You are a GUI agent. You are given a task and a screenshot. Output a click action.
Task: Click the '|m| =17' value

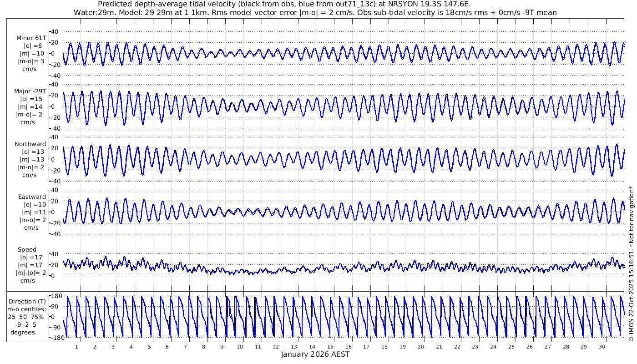coord(32,265)
